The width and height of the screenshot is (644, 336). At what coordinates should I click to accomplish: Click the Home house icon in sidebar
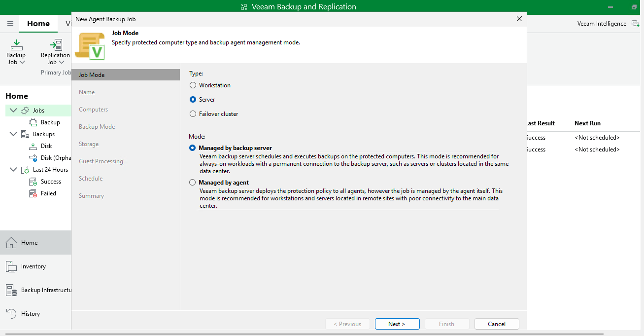coord(11,243)
